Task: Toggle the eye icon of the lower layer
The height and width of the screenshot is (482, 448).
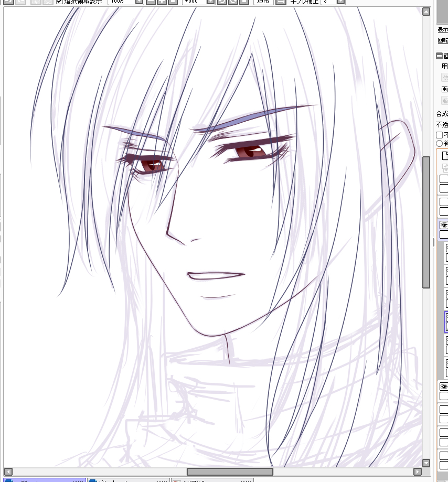Action: tap(444, 387)
